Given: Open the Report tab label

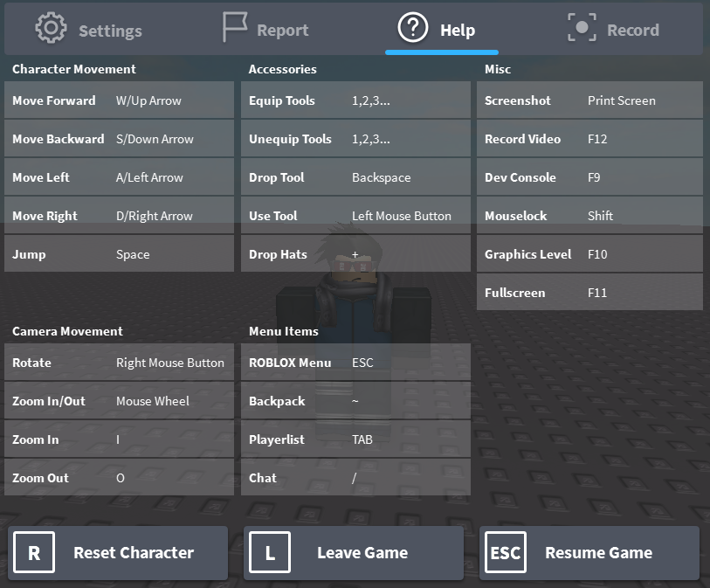Looking at the screenshot, I should click(282, 31).
